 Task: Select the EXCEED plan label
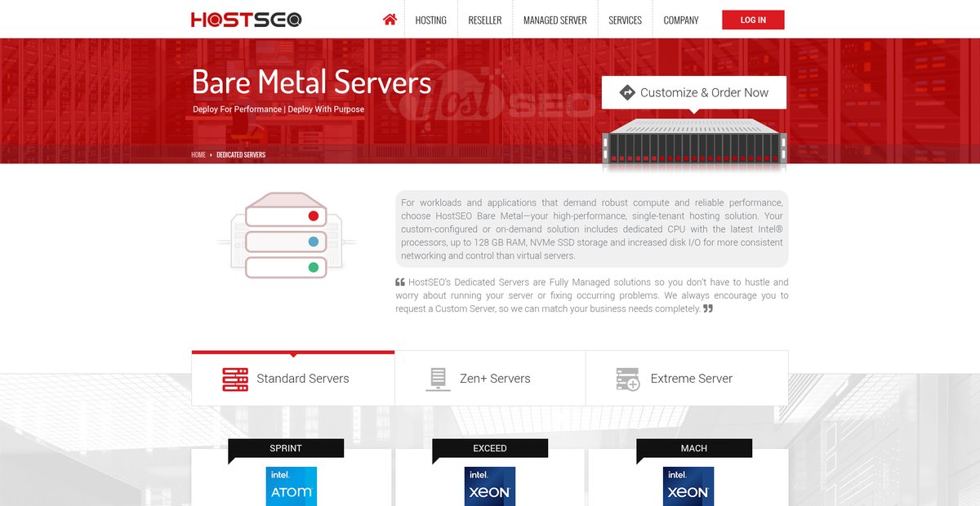coord(490,448)
